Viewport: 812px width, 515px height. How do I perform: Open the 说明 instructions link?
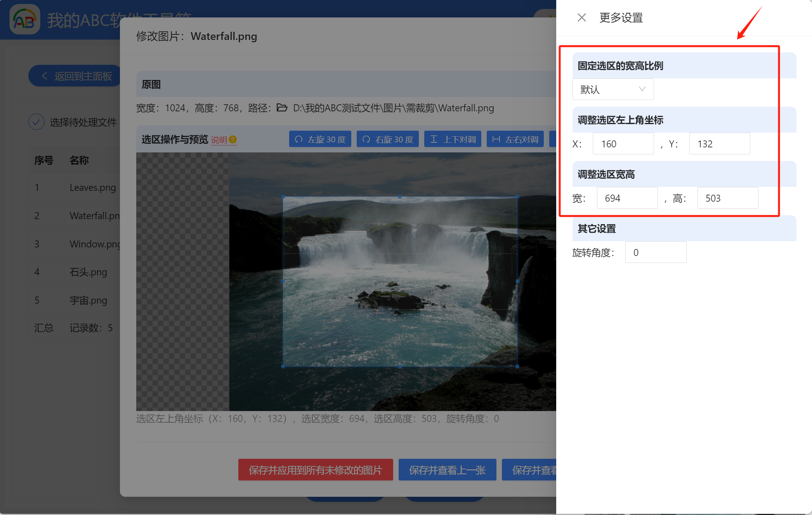tap(219, 140)
